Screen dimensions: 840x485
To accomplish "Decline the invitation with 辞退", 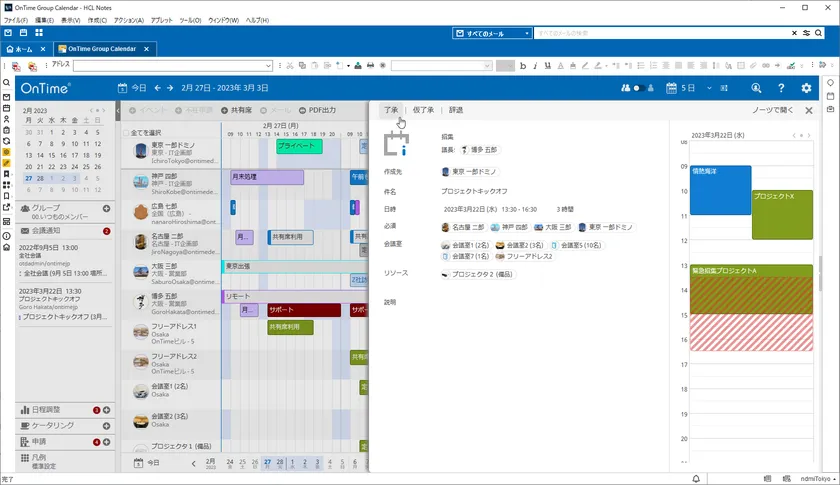I will click(x=456, y=110).
